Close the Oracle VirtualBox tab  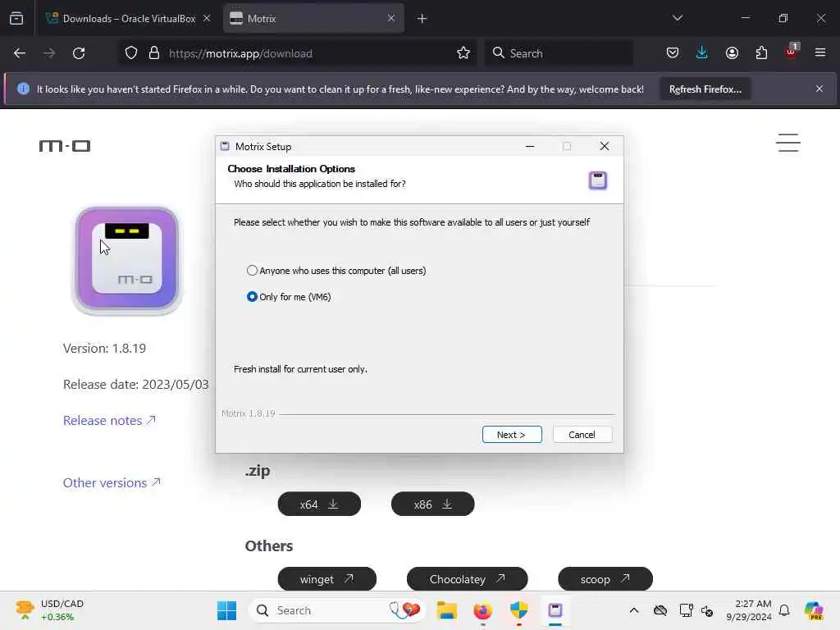tap(207, 19)
